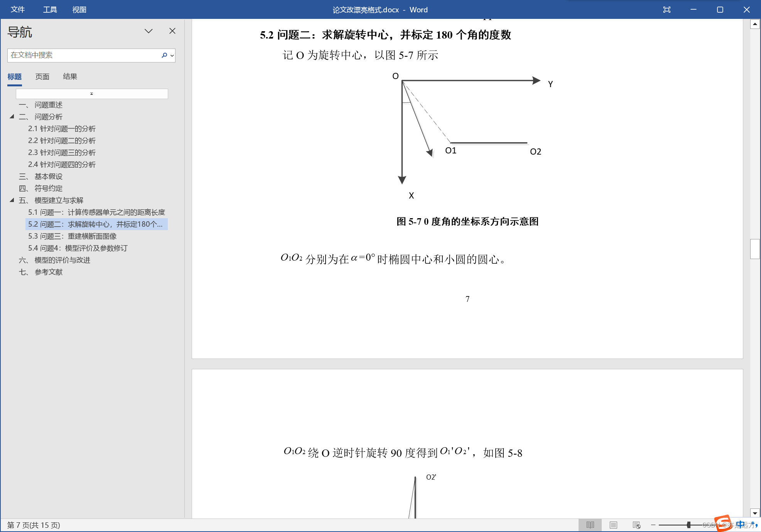Screen dimensions: 761x532
Task: Collapse the 二、问题分析 heading
Action: click(x=12, y=116)
